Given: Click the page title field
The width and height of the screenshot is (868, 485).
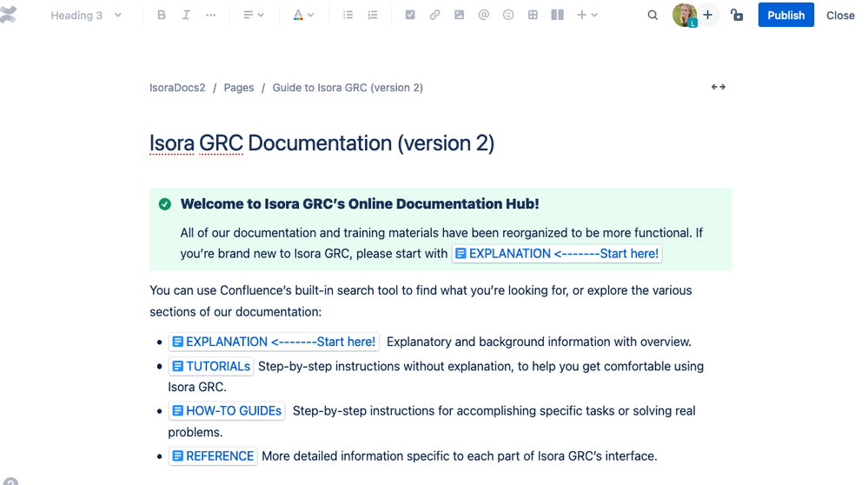Looking at the screenshot, I should (x=321, y=143).
